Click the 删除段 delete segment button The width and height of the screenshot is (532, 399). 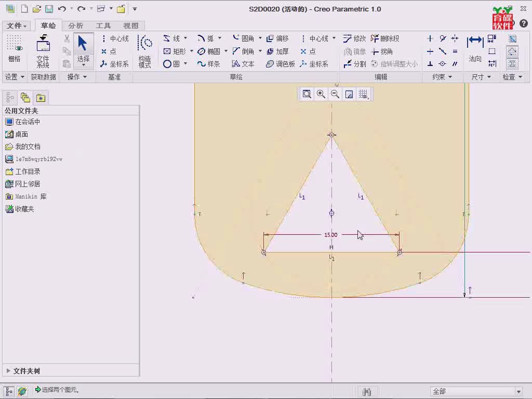pos(385,38)
